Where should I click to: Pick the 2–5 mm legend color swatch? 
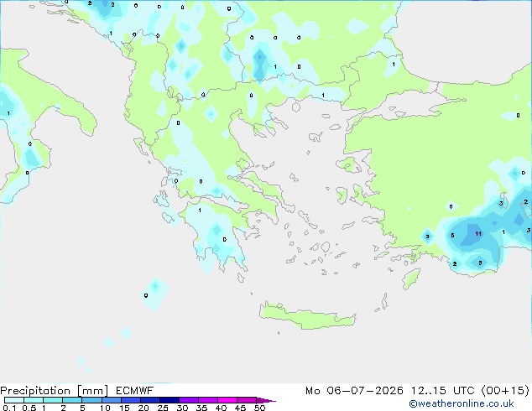click(x=72, y=400)
